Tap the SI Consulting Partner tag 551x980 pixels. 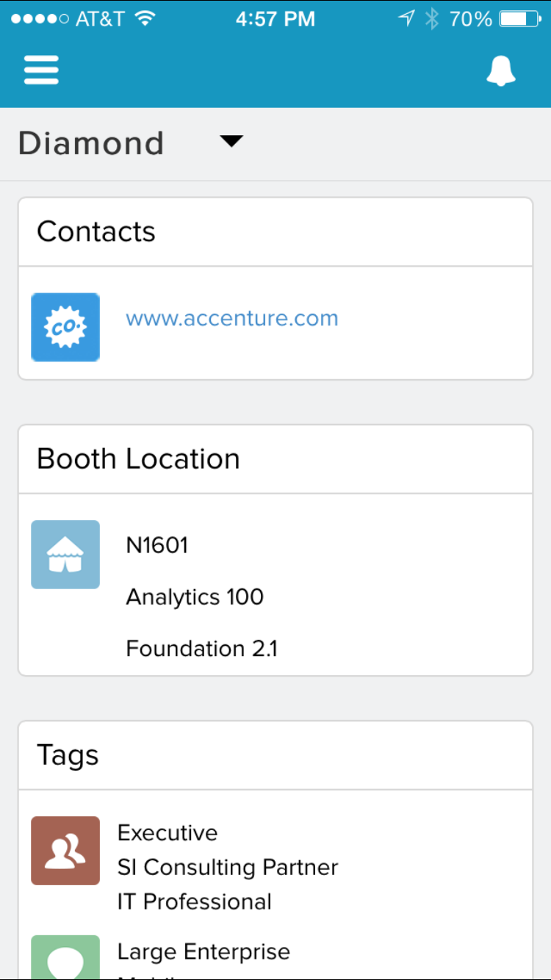[228, 867]
